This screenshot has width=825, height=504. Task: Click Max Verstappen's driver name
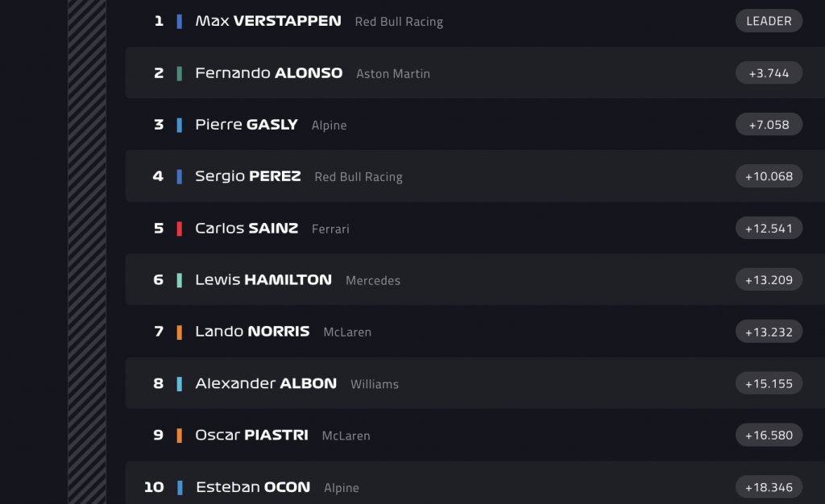267,21
